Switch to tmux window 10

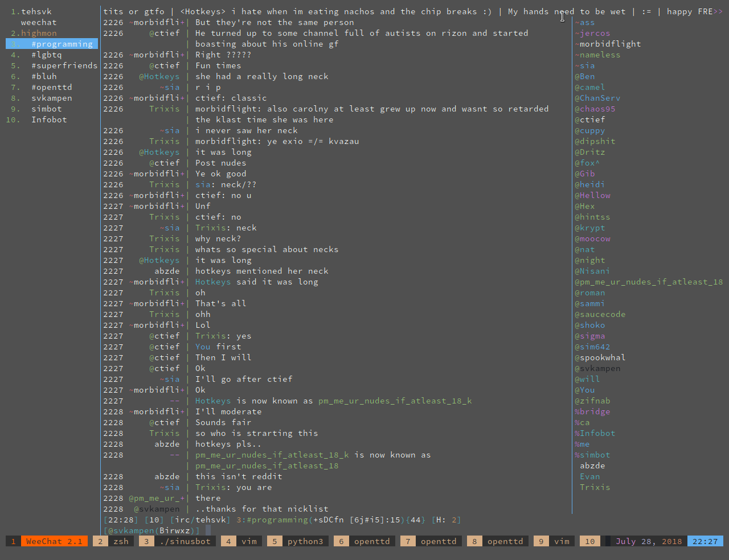pos(590,541)
